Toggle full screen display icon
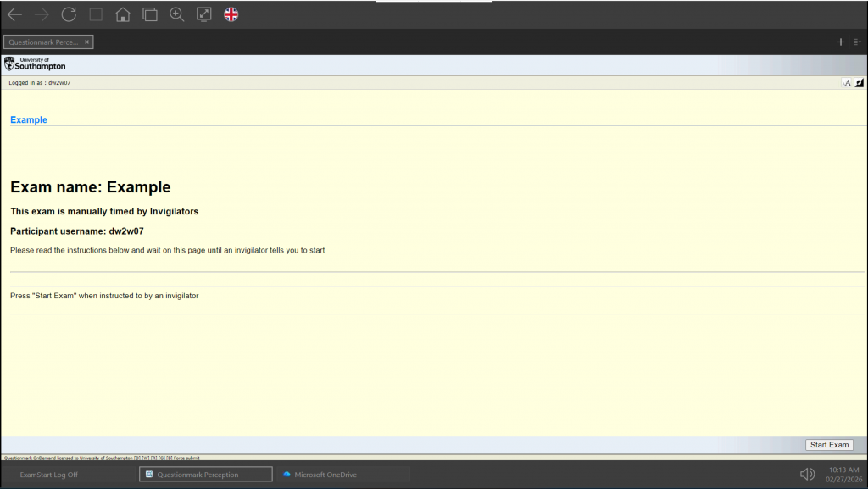868x489 pixels. [204, 14]
